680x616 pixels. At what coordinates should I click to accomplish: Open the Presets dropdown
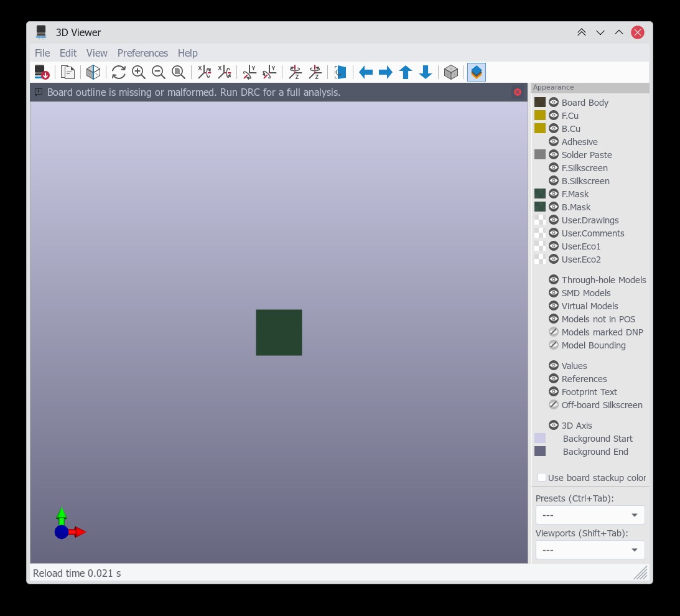[x=590, y=515]
